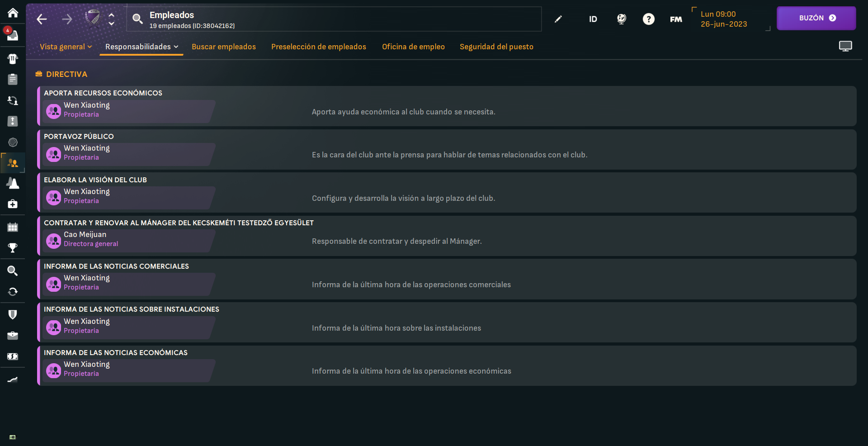Open the Squad Planner clipboard icon
The height and width of the screenshot is (446, 868).
point(13,80)
